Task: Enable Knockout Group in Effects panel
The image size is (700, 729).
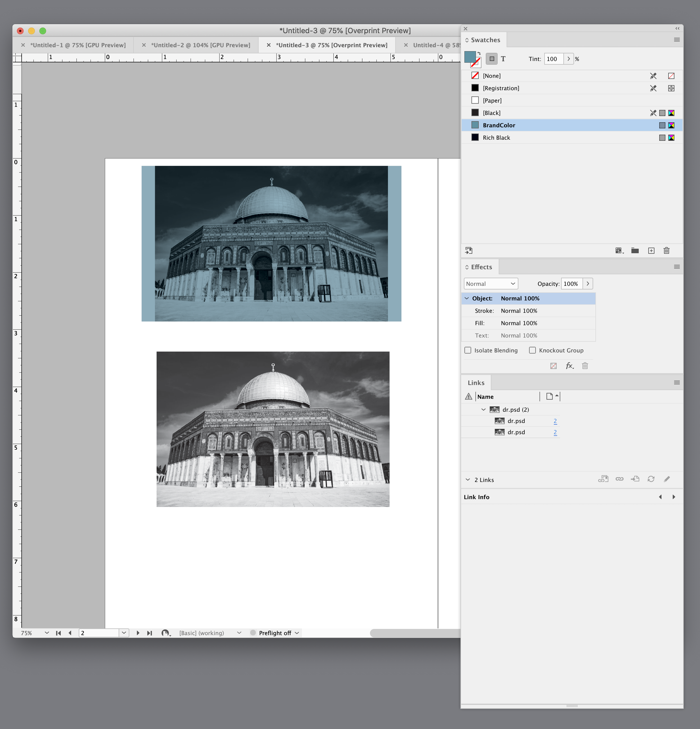Action: pyautogui.click(x=533, y=350)
